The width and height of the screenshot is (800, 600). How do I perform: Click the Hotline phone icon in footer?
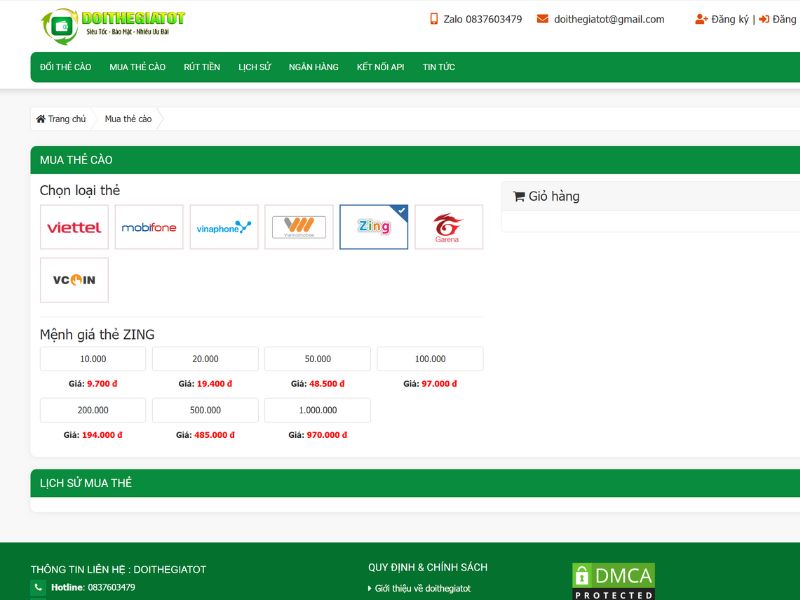38,587
